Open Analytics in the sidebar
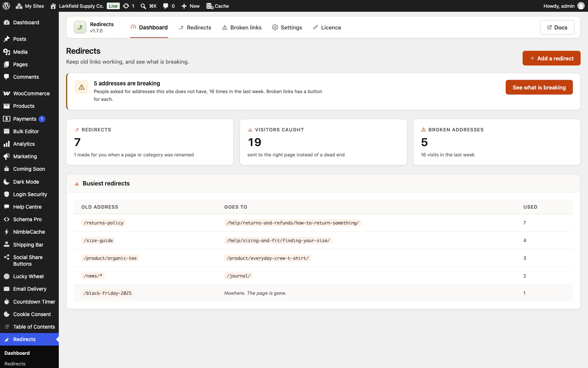The width and height of the screenshot is (588, 368). tap(29, 144)
